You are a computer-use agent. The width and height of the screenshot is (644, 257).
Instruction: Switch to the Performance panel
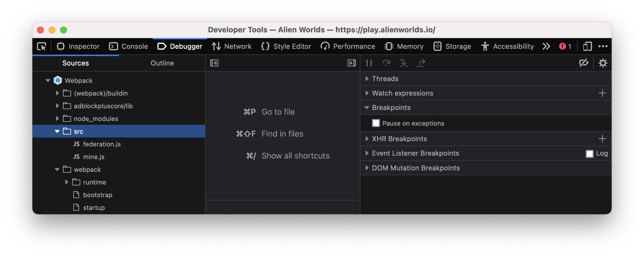coord(348,46)
